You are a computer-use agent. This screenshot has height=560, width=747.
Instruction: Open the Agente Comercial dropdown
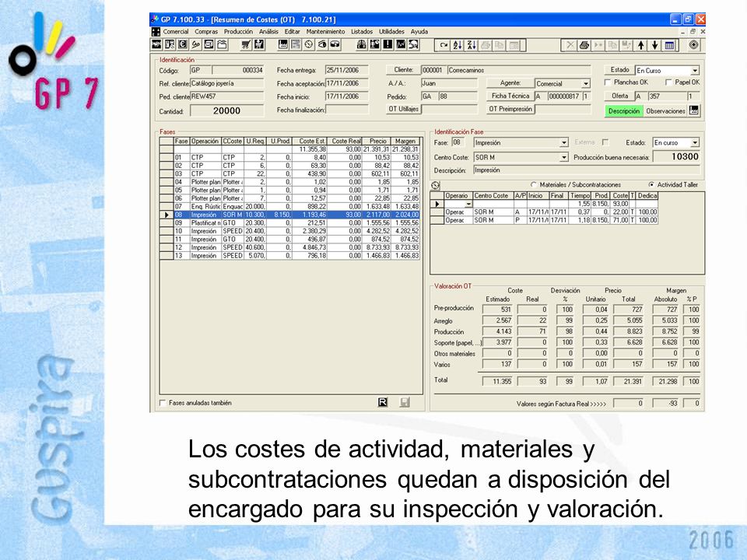[x=586, y=84]
